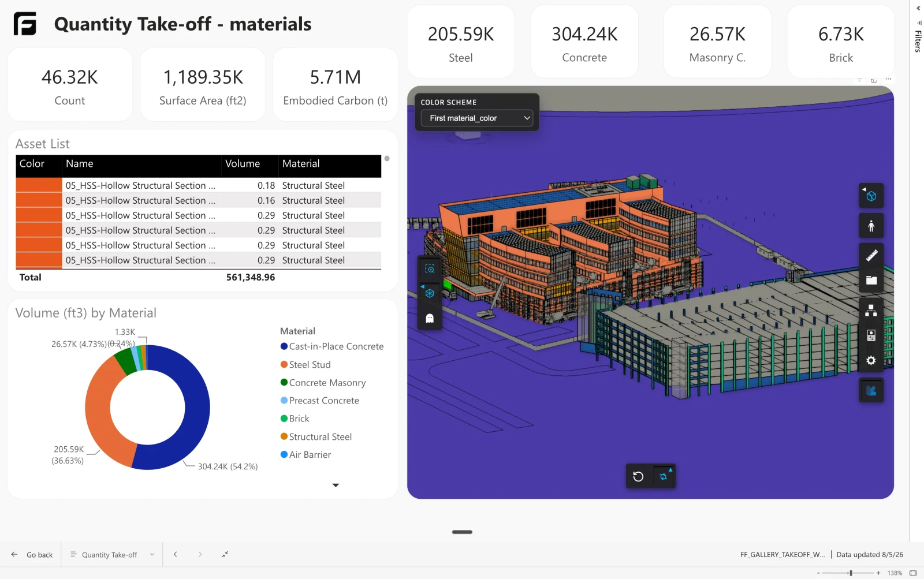Expand more legend items with down arrow
Screen dimensions: 924x579
[x=336, y=485]
